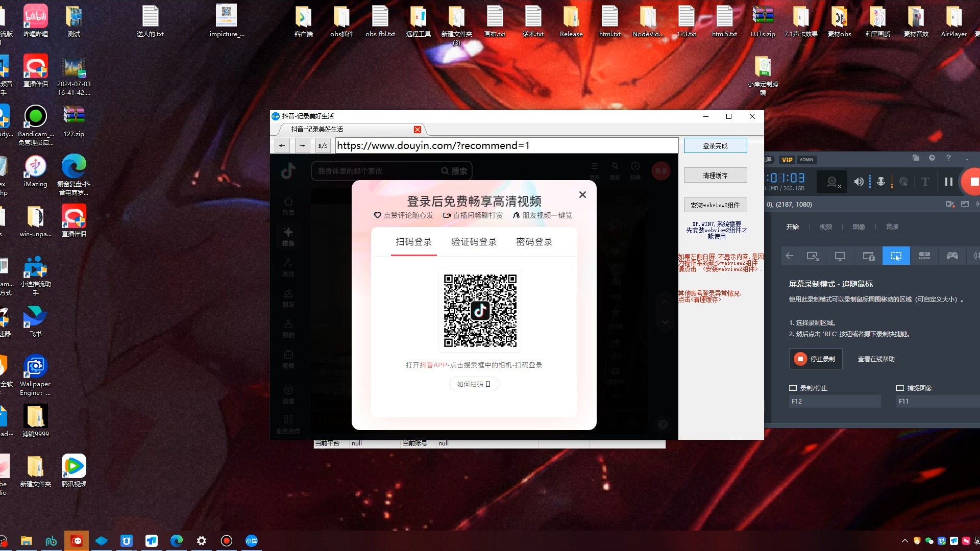Image resolution: width=980 pixels, height=551 pixels.
Task: Click the game controller icon in toolbar
Action: pos(952,256)
